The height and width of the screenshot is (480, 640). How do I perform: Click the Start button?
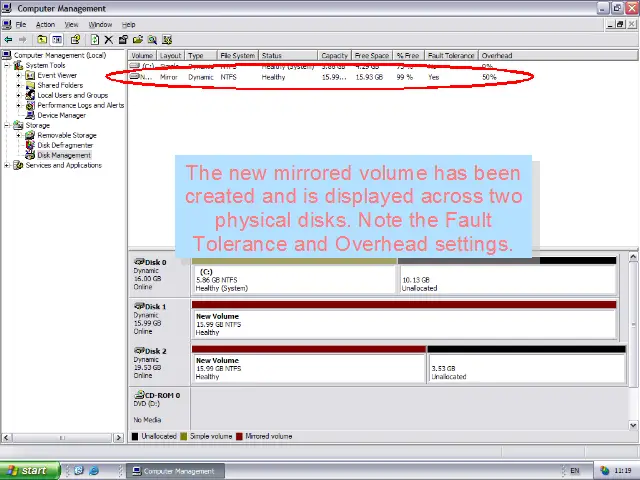click(x=27, y=470)
